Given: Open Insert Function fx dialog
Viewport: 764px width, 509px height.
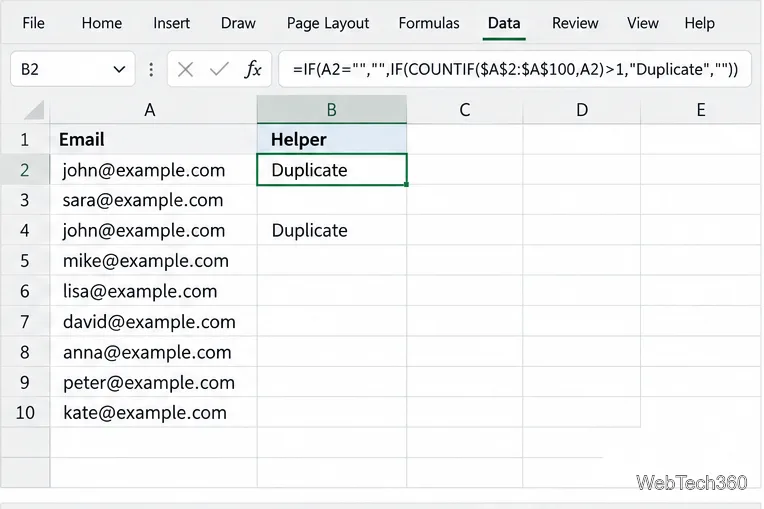Looking at the screenshot, I should tap(253, 69).
